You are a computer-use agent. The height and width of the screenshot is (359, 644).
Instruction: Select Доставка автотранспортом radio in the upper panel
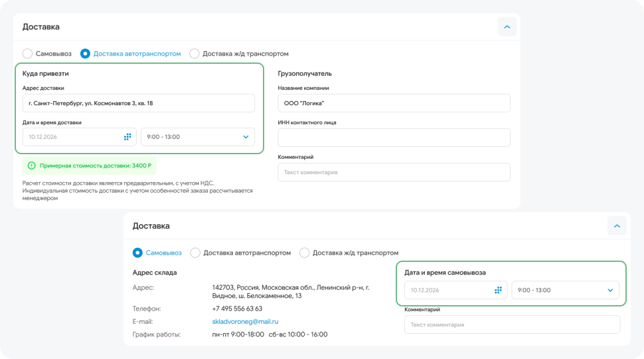[85, 54]
